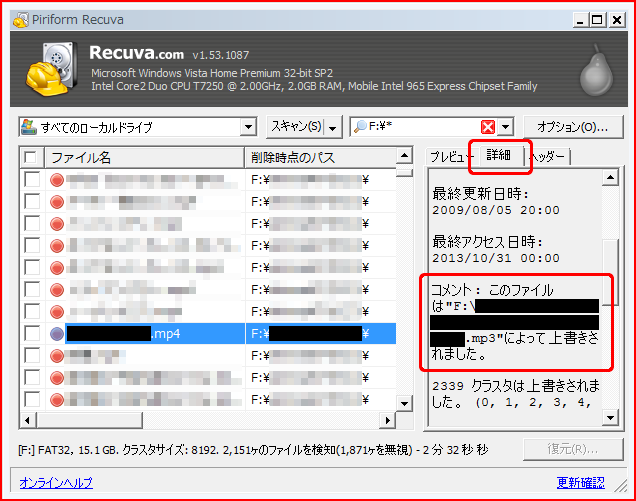Click file list scroll down arrow
Image resolution: width=636 pixels, height=501 pixels.
pyautogui.click(x=404, y=404)
